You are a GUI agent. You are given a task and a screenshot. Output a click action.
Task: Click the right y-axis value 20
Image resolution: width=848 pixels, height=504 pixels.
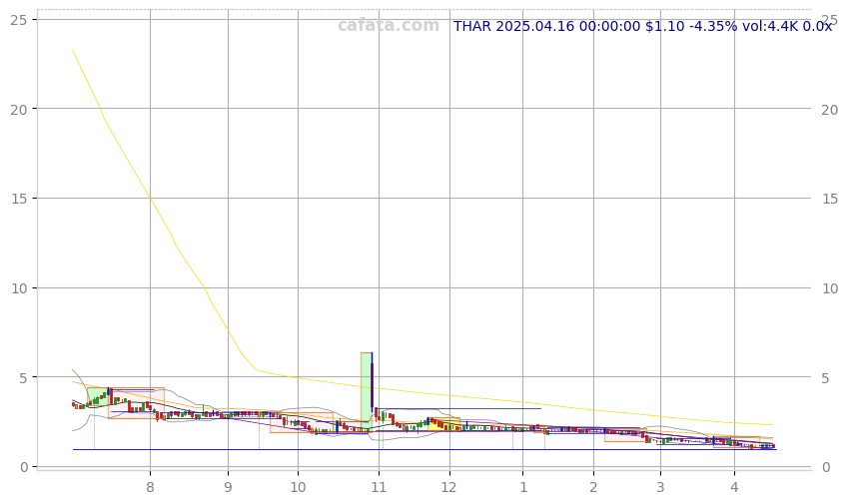[830, 110]
